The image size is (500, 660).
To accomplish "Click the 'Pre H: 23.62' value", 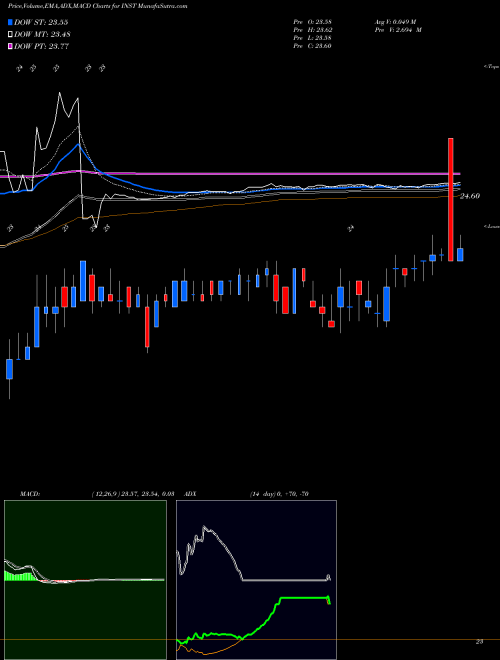I will [x=313, y=30].
